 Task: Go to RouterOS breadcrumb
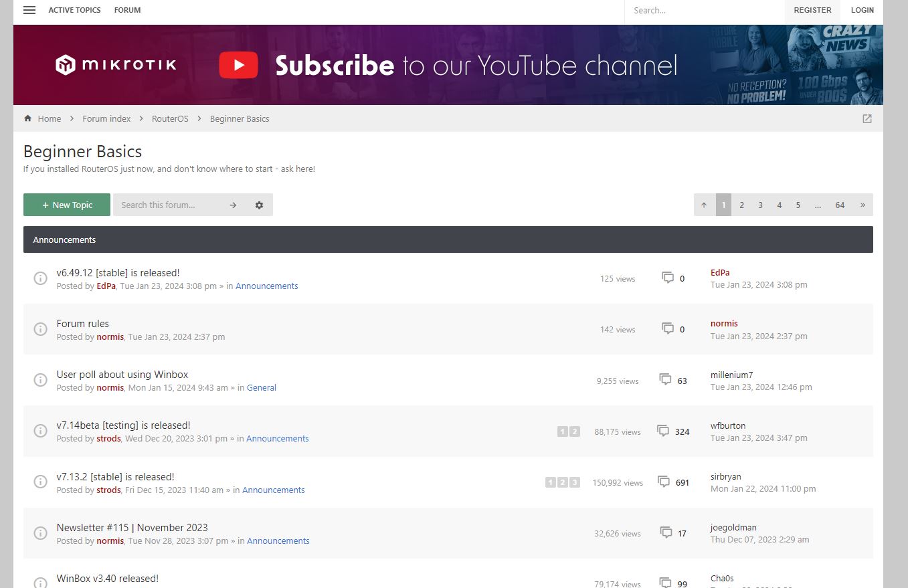point(170,118)
